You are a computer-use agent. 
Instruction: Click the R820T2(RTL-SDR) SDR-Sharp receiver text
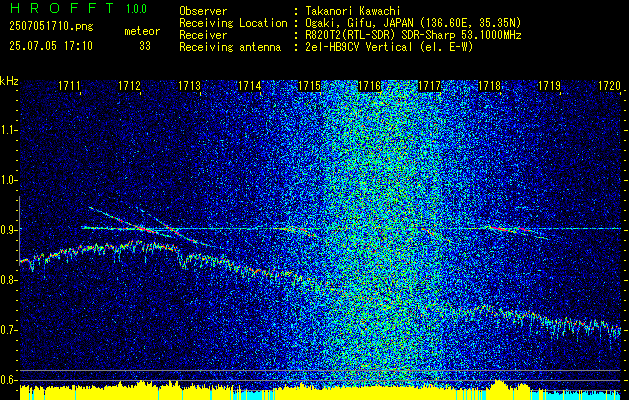coord(413,35)
